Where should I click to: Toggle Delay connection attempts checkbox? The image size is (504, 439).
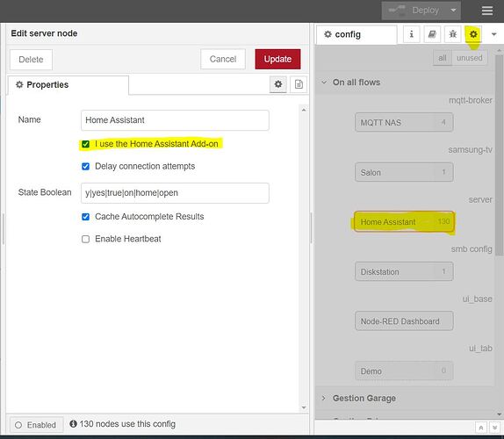pos(85,167)
